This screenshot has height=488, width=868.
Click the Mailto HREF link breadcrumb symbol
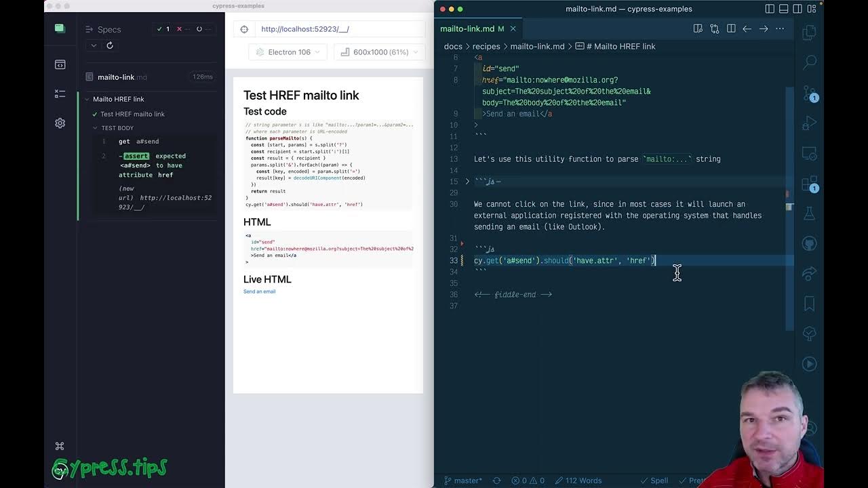pyautogui.click(x=616, y=46)
